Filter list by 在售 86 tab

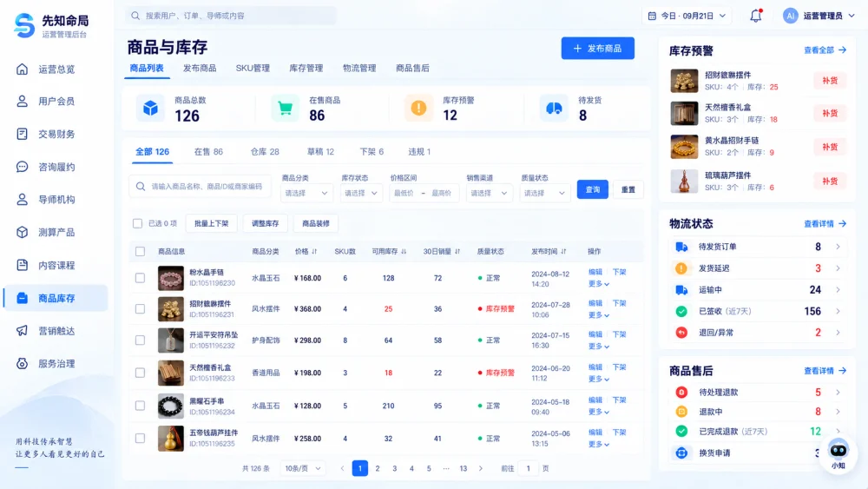click(208, 152)
